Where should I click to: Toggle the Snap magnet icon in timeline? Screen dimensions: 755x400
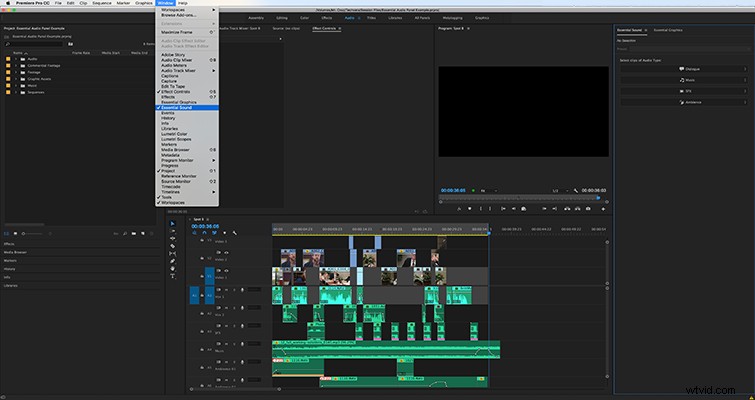point(204,233)
